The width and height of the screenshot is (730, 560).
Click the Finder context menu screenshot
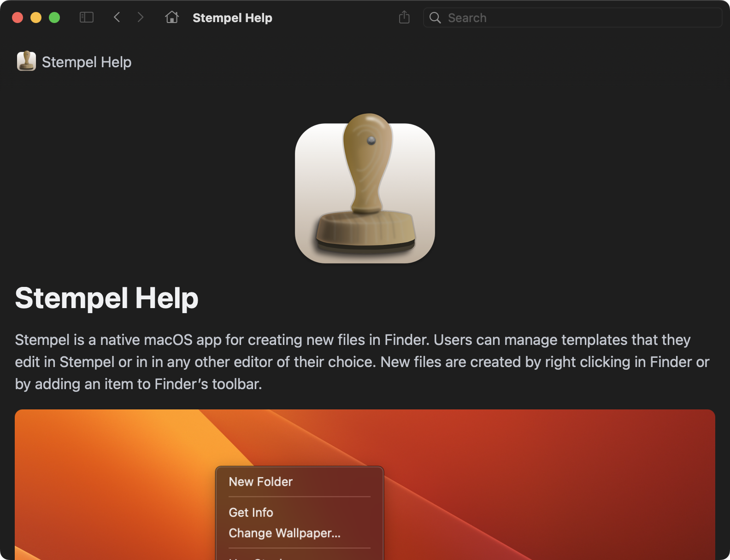[x=365, y=484]
